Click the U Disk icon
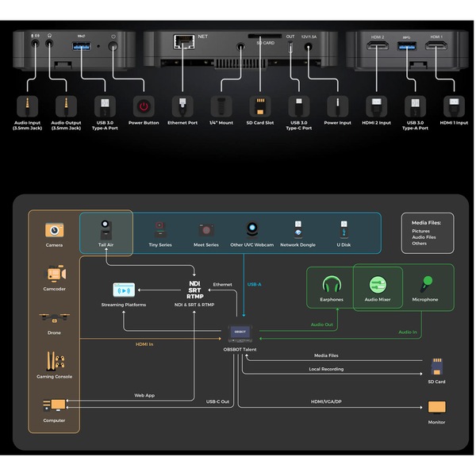Image resolution: width=476 pixels, height=476 pixels. pyautogui.click(x=344, y=229)
